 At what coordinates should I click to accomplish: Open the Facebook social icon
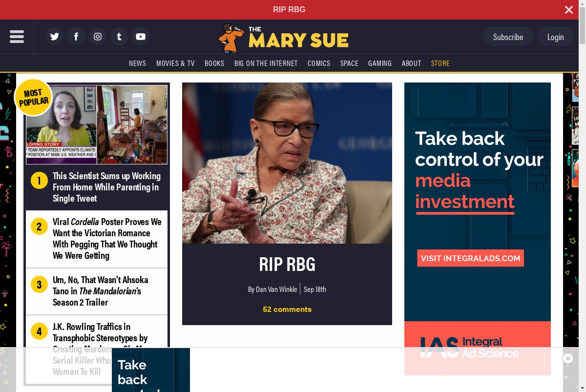pos(76,37)
